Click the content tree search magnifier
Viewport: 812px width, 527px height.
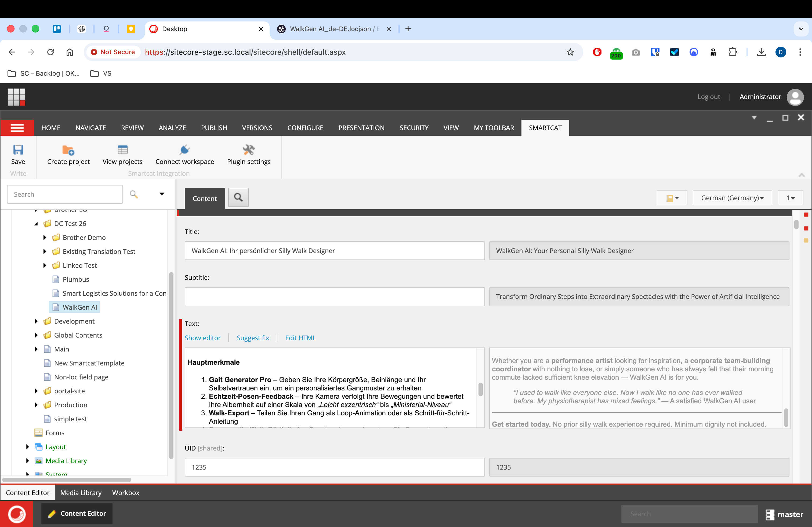tap(134, 194)
